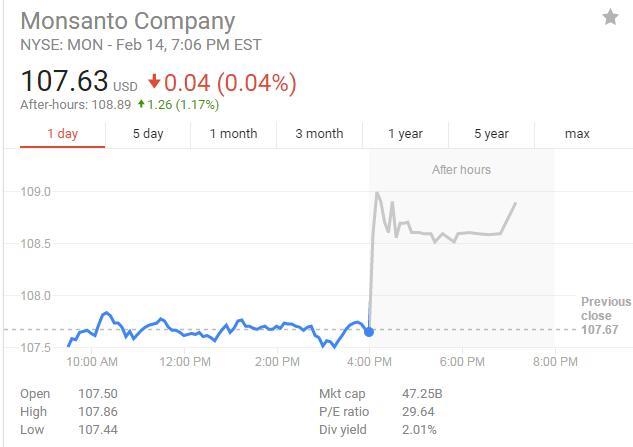This screenshot has width=633, height=447.
Task: Show the 3 month chart range
Action: point(319,134)
